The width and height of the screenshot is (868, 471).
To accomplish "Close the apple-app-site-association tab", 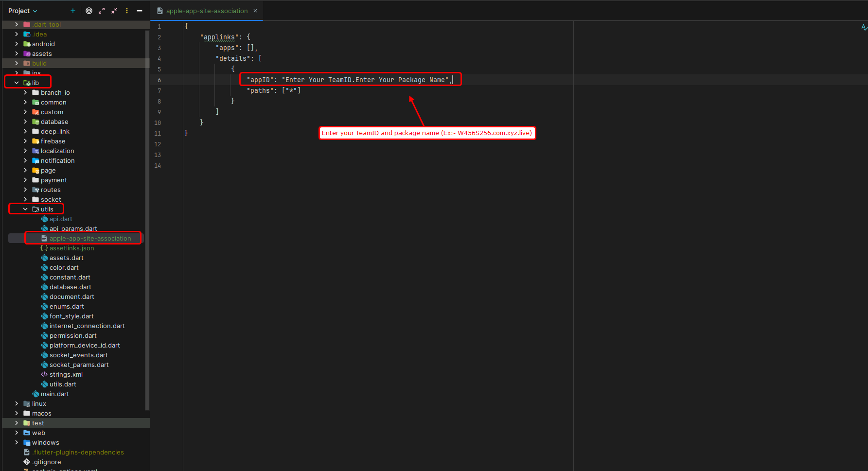I will tap(255, 10).
